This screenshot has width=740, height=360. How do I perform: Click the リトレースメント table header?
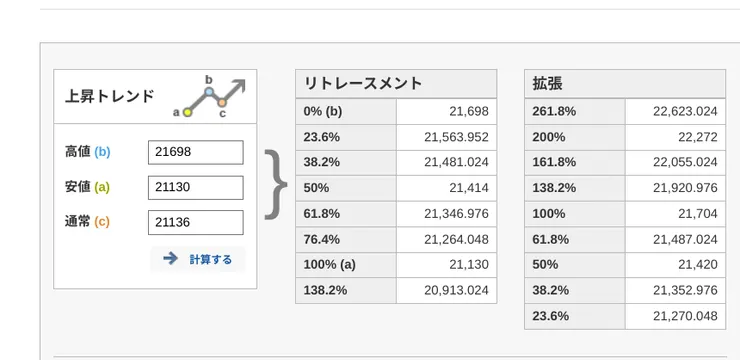point(396,84)
